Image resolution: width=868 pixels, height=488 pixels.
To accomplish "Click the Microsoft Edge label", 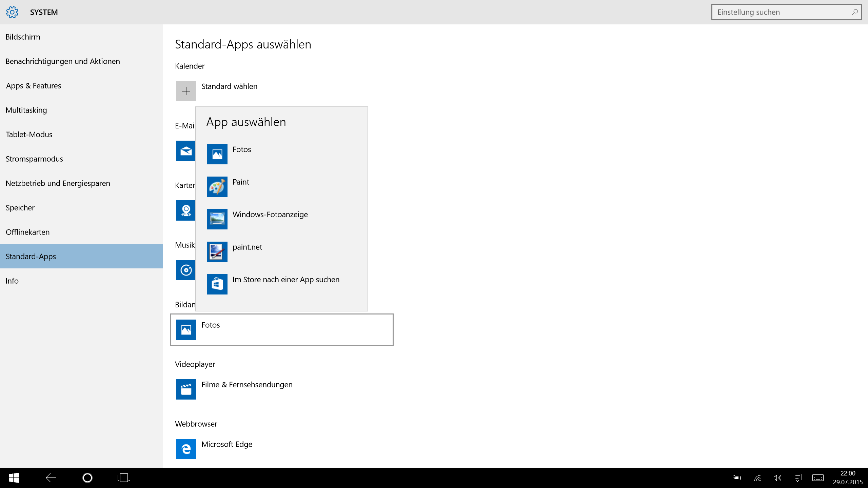I will pyautogui.click(x=227, y=444).
